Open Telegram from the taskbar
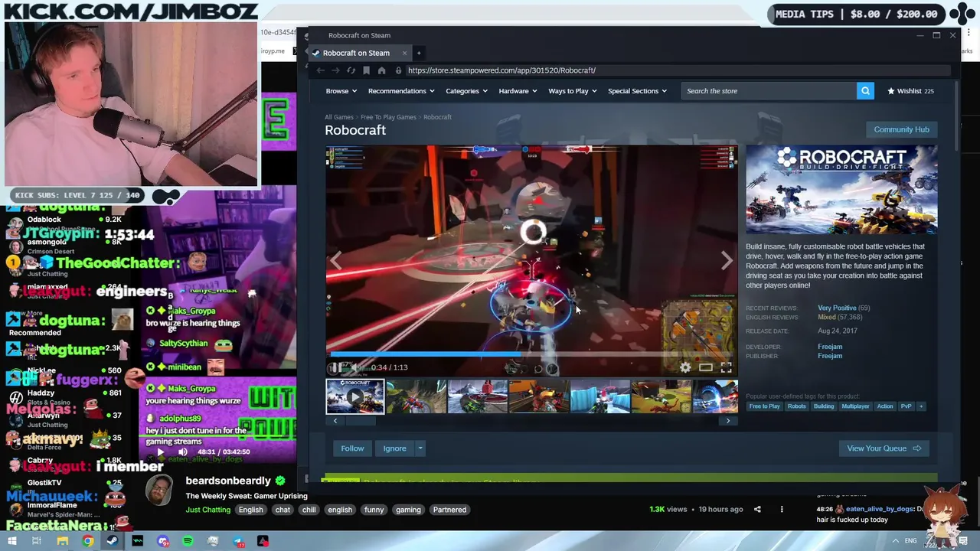The image size is (980, 551). coord(238,541)
